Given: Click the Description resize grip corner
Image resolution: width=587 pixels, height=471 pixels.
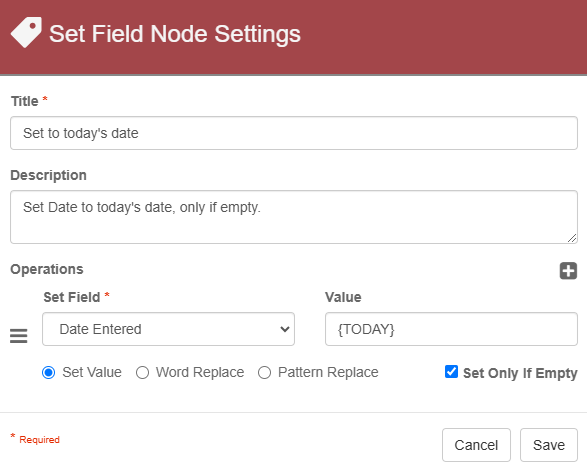Looking at the screenshot, I should pyautogui.click(x=572, y=238).
